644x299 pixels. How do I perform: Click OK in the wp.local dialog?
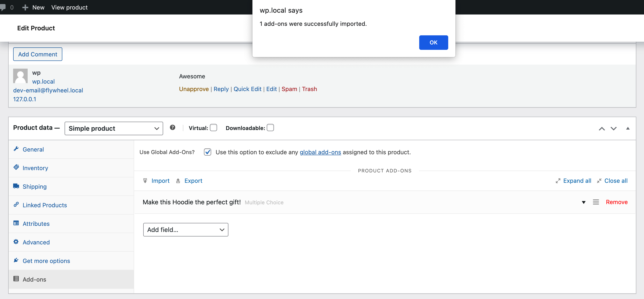point(433,43)
